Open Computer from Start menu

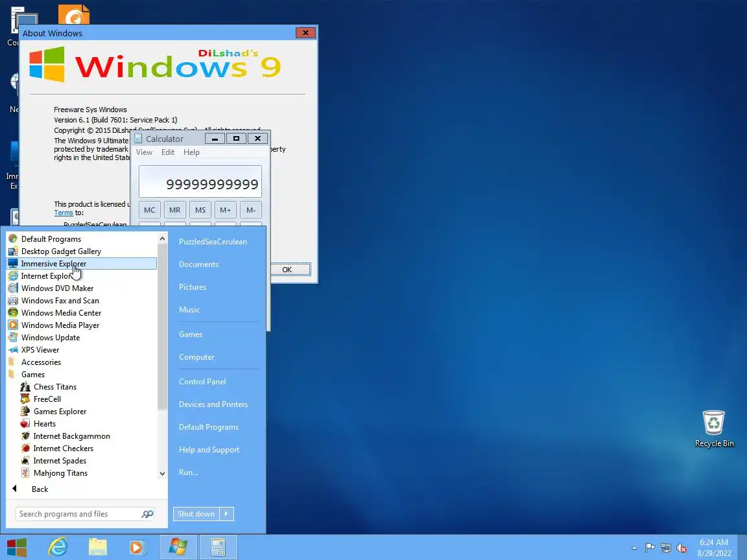196,357
